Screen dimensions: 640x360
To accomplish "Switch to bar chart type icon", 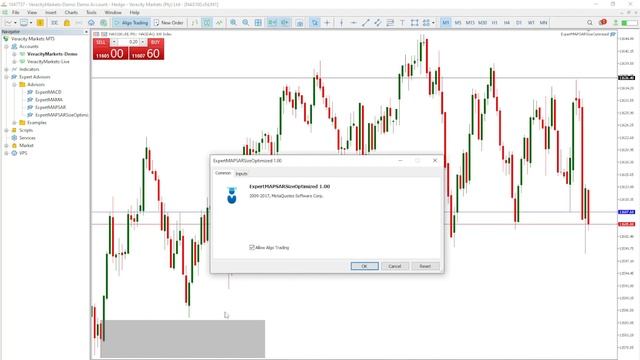I will [x=195, y=23].
